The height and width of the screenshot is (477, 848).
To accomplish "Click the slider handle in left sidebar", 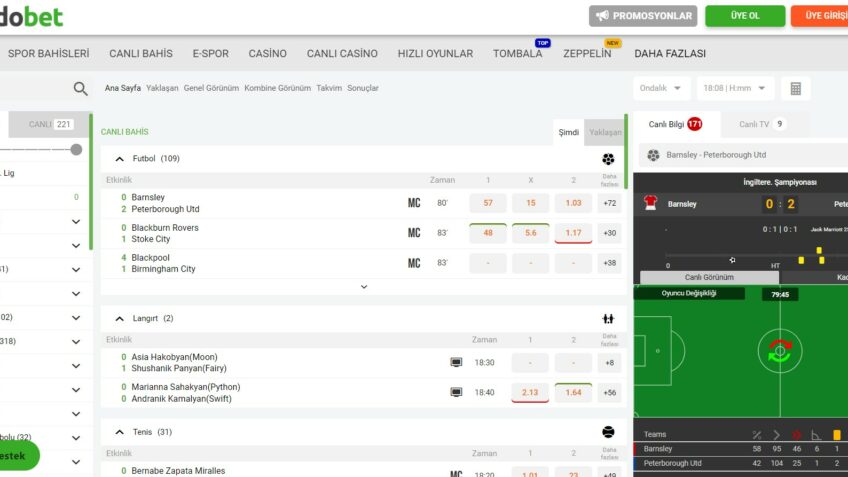I will coord(76,149).
